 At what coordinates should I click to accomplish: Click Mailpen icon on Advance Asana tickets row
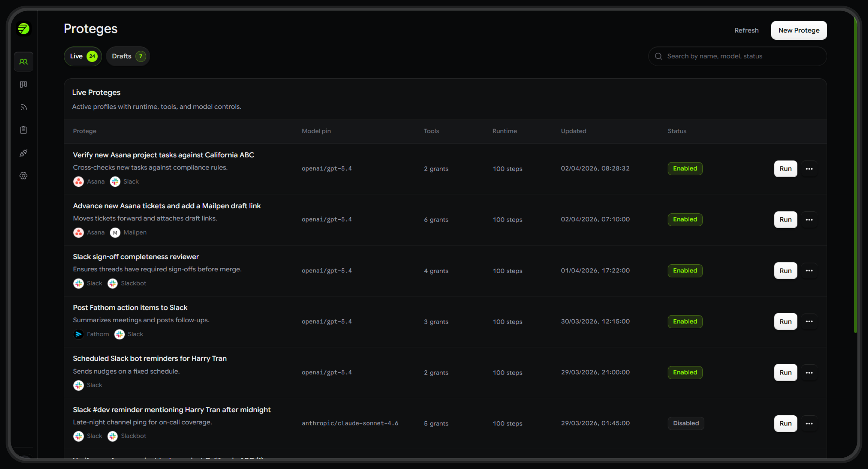point(115,232)
